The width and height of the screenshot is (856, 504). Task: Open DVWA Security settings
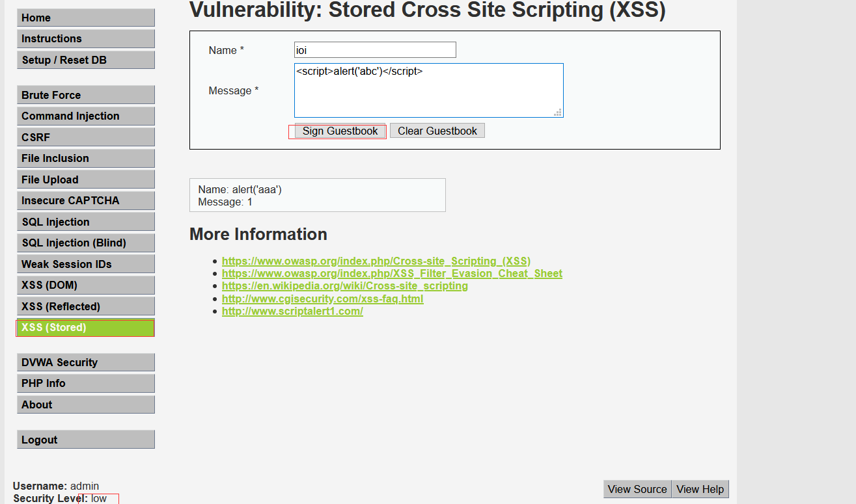click(86, 362)
